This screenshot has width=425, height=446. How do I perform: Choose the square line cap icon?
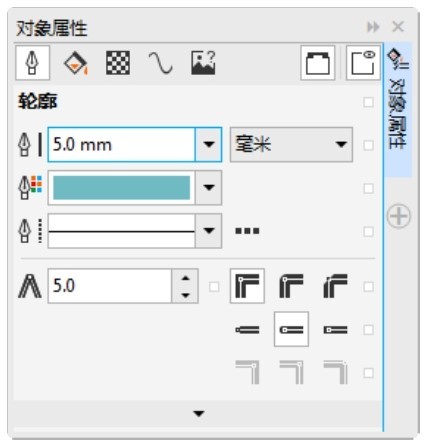[x=247, y=330]
